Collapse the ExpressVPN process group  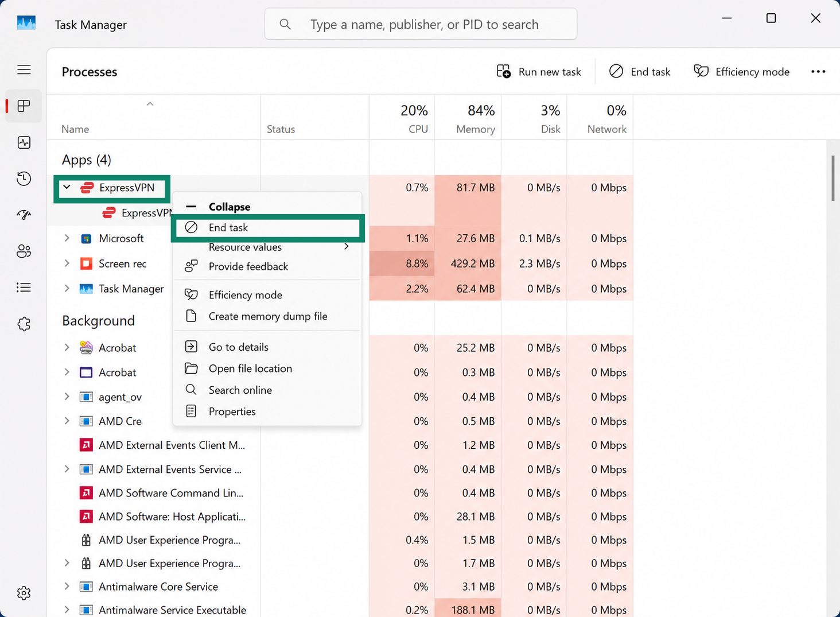[67, 188]
